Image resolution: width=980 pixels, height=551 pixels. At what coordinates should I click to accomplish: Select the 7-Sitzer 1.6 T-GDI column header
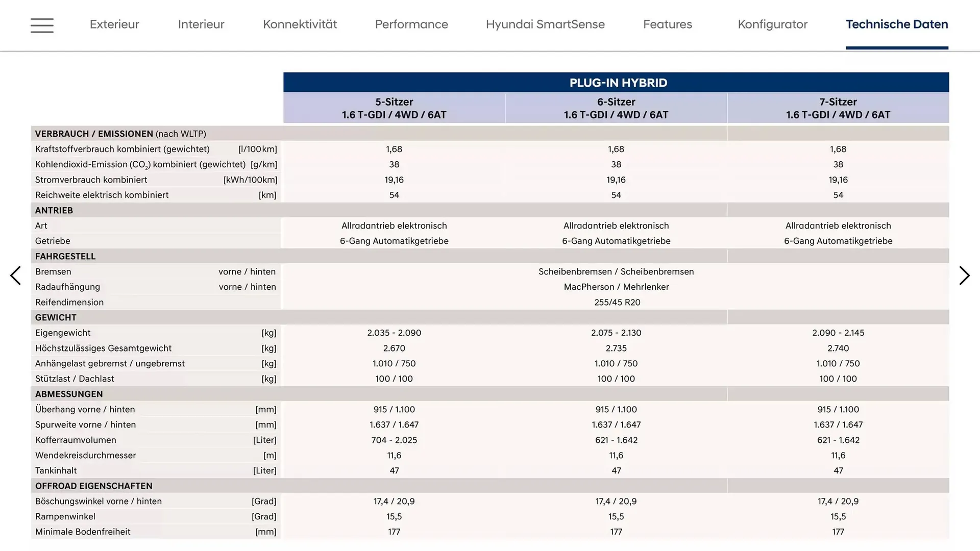[838, 108]
